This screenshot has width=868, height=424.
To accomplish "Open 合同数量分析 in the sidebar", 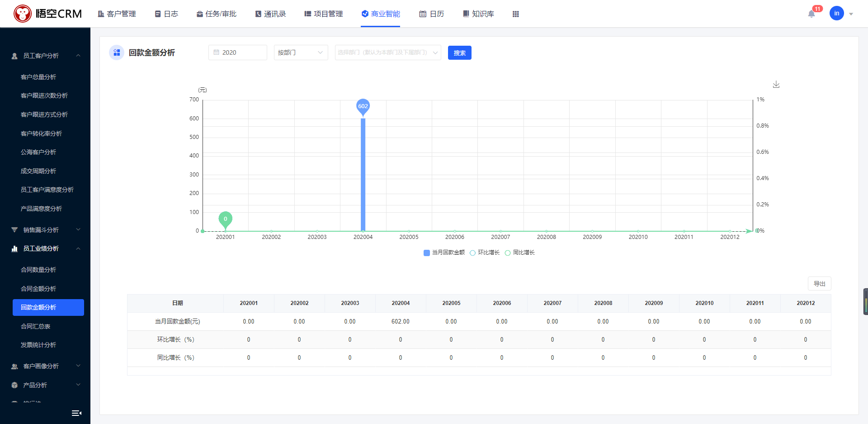I will pos(38,270).
